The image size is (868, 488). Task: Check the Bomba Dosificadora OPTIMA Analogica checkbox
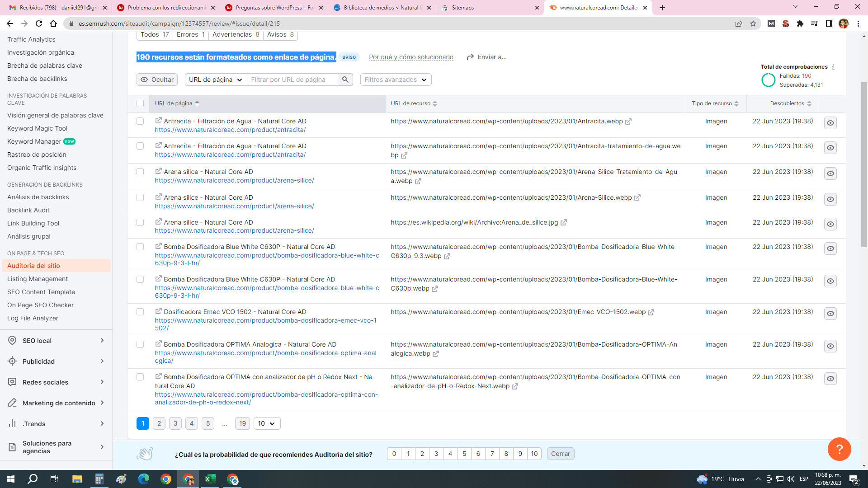[x=140, y=344]
